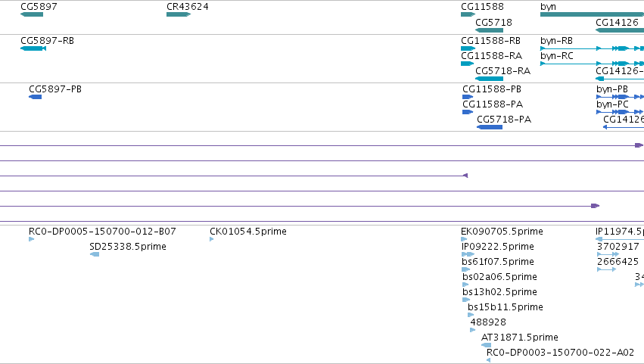Select the byn-RB transcript line
The height and width of the screenshot is (364, 644).
592,48
